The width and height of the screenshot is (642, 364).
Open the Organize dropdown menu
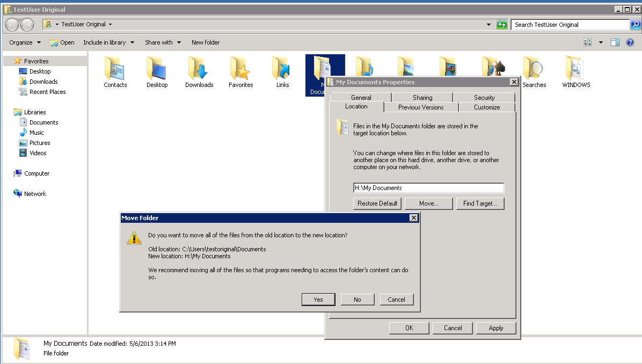(x=25, y=42)
